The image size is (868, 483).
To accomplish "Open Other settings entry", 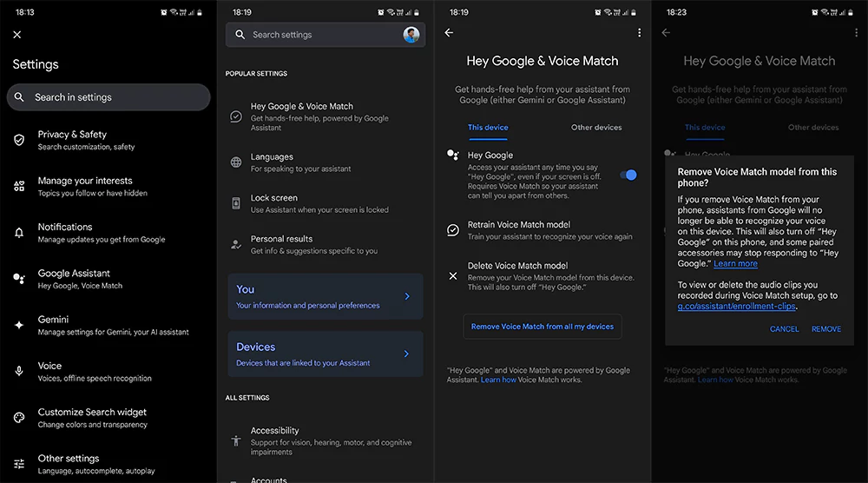I will point(108,464).
